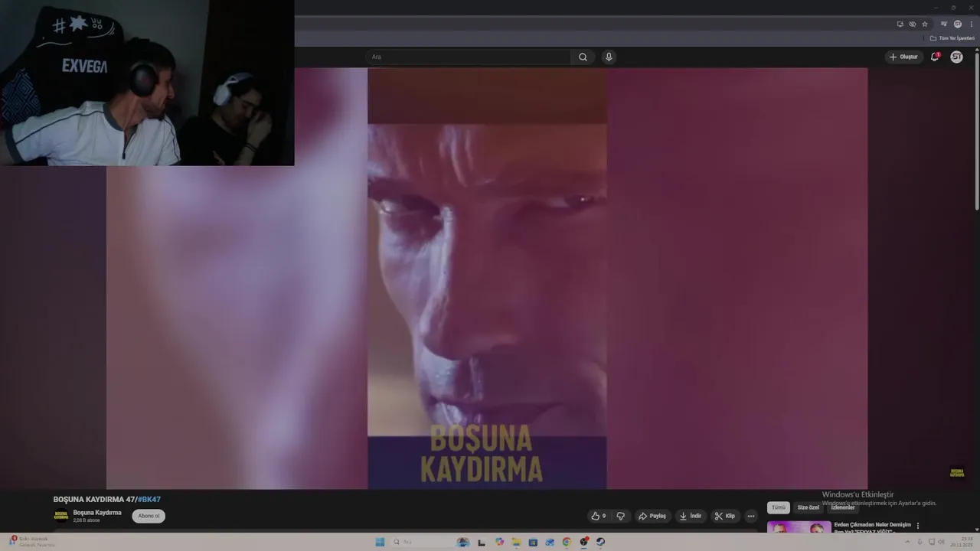Select the İzlenenler filter chip
The width and height of the screenshot is (980, 551).
pos(843,507)
